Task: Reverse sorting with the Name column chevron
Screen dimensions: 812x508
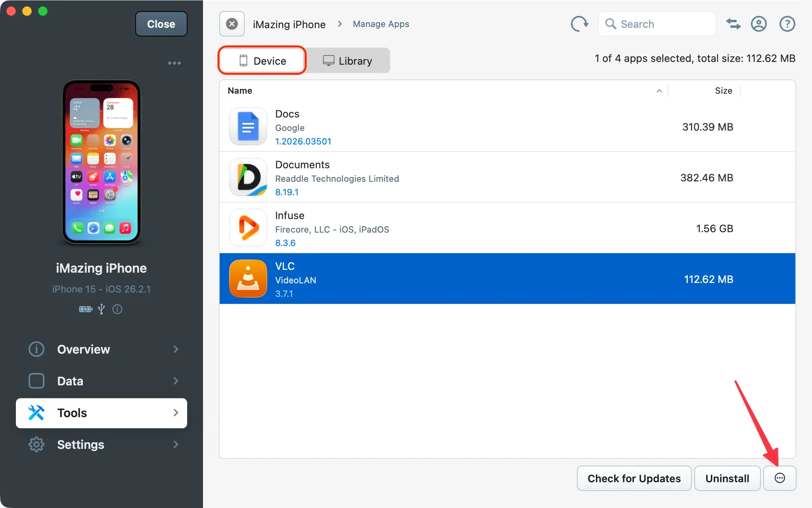Action: pyautogui.click(x=659, y=91)
